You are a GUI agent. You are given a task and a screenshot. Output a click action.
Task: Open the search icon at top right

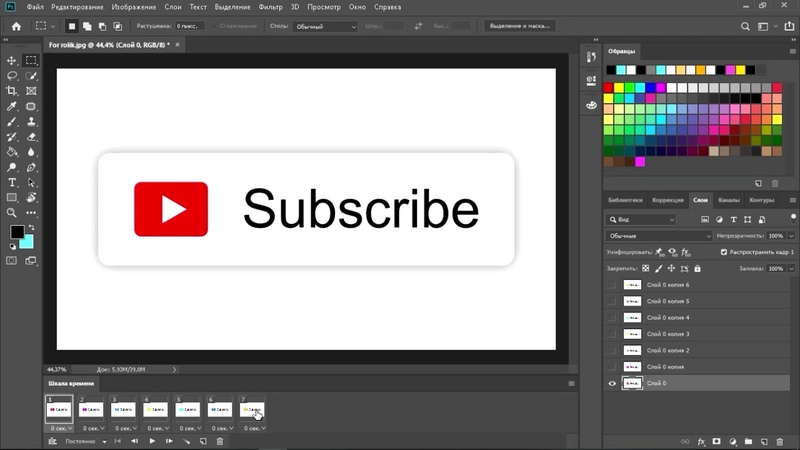[745, 26]
